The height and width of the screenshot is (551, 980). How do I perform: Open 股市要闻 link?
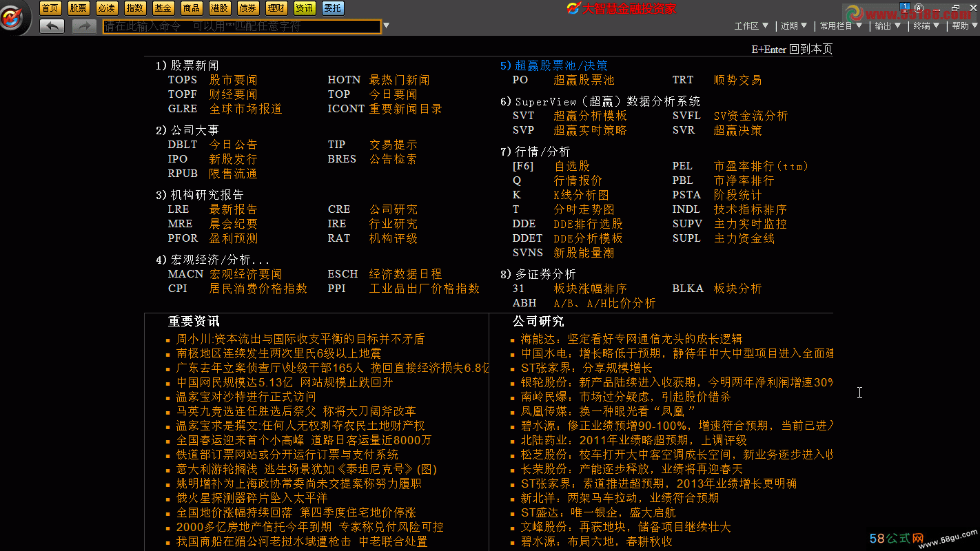pyautogui.click(x=234, y=80)
